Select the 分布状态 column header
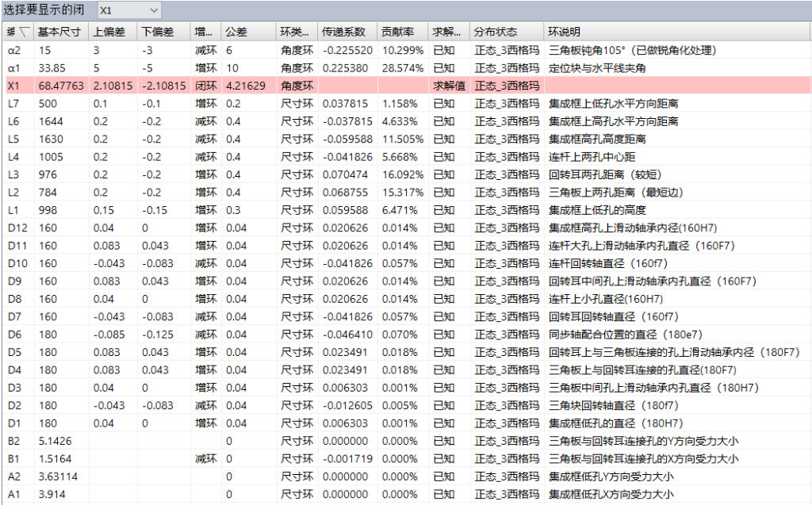 tap(496, 33)
